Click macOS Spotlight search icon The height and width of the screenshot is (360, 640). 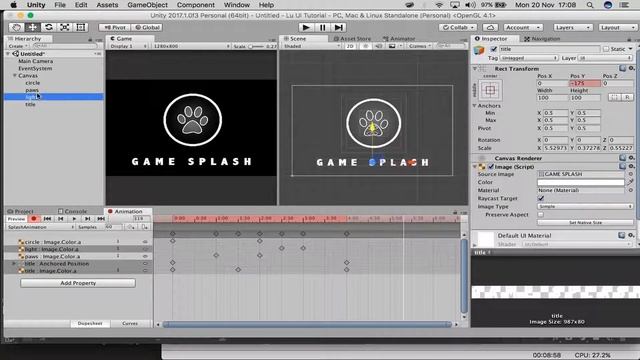coord(590,5)
